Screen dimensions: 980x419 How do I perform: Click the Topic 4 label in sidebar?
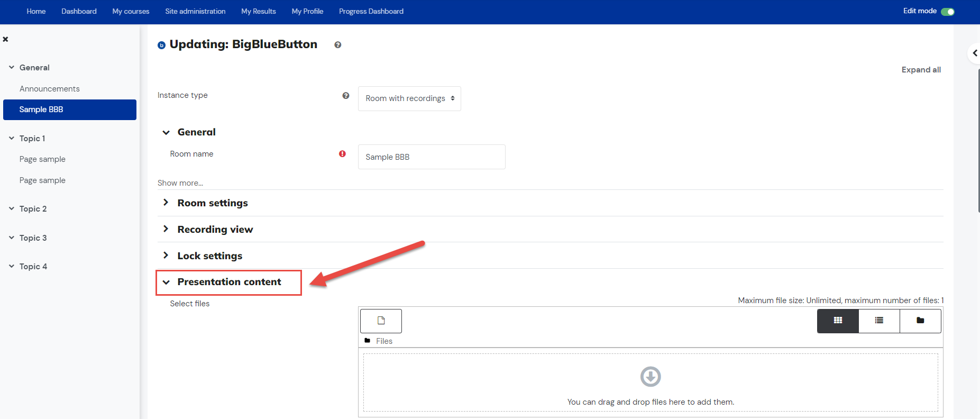[33, 267]
